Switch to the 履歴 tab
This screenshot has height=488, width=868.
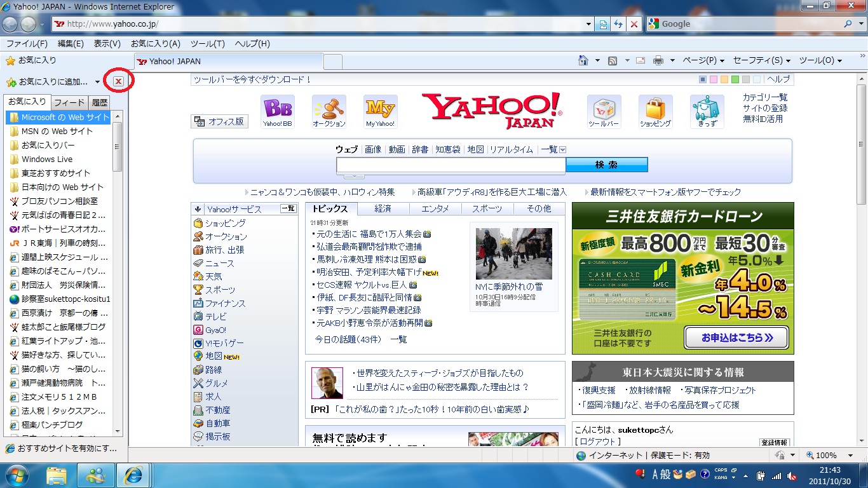click(x=99, y=102)
